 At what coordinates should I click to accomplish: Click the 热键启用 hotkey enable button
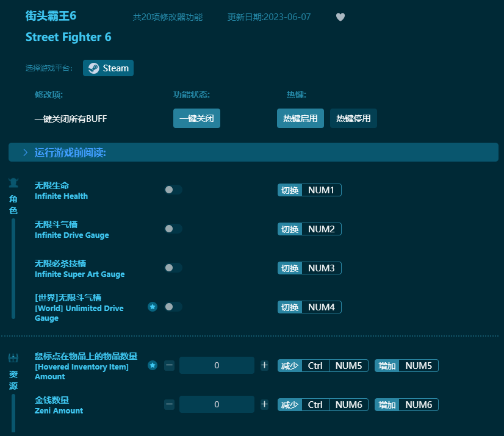click(300, 118)
